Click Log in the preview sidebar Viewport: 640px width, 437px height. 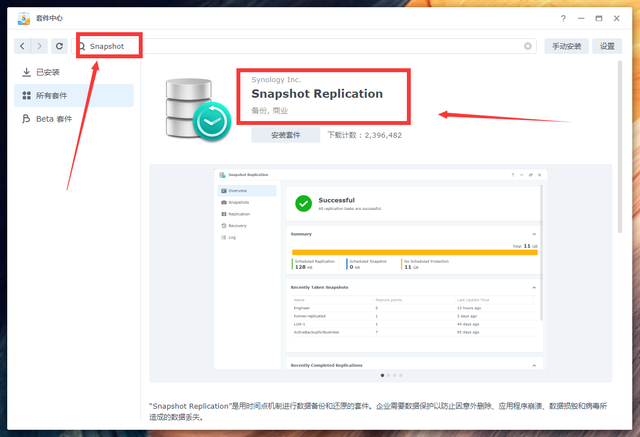[247, 237]
